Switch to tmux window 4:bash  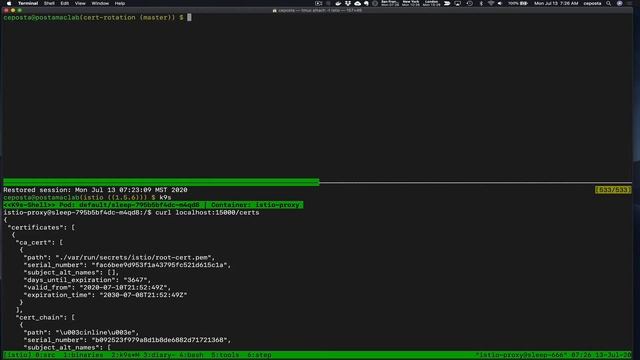(191, 355)
